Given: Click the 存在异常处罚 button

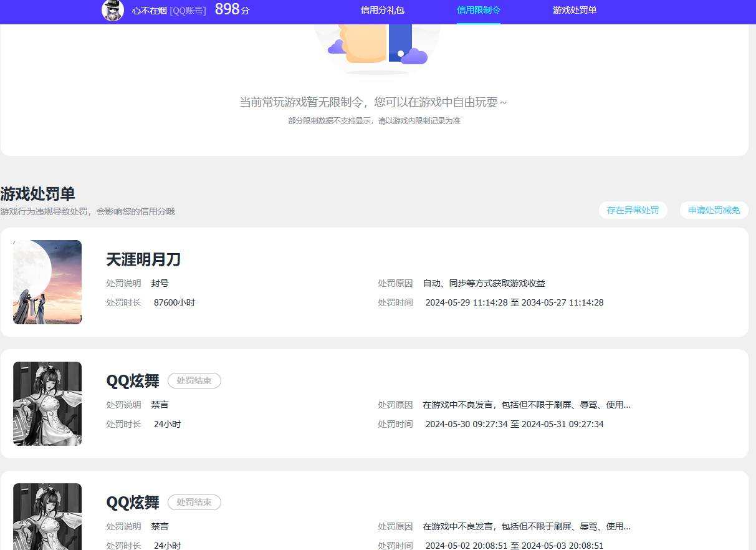Looking at the screenshot, I should pyautogui.click(x=633, y=210).
